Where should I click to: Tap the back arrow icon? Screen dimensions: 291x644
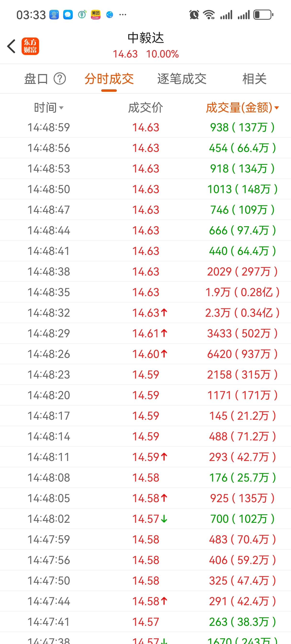point(11,46)
